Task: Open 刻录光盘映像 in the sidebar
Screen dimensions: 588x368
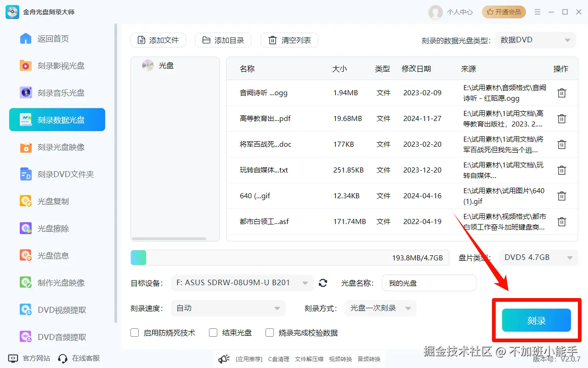Action: pyautogui.click(x=57, y=147)
